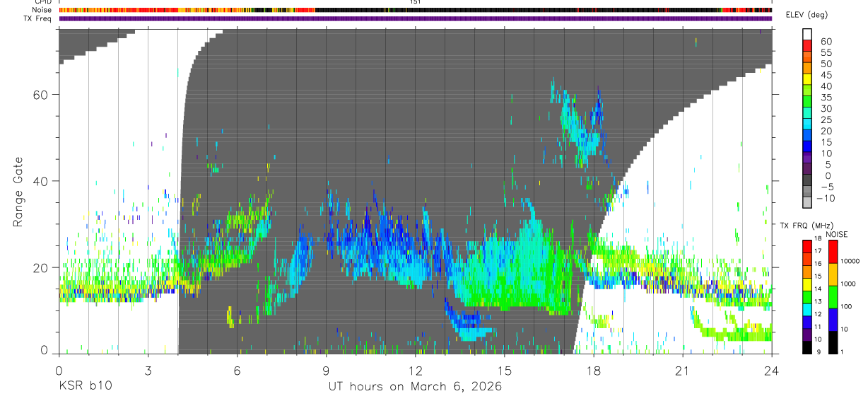The height and width of the screenshot is (401, 868).
Task: Click the 30 label on ELEV colorbar
Action: (x=826, y=109)
